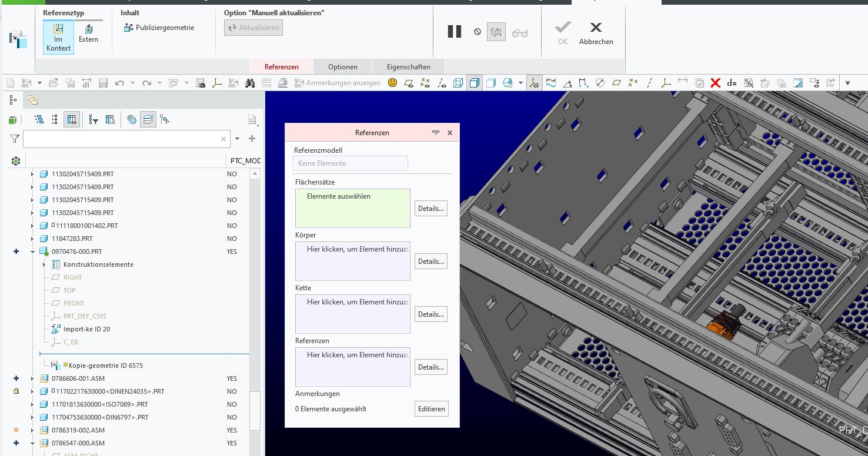Select the Im Kontext reference type
Image resolution: width=868 pixels, height=456 pixels.
point(58,37)
